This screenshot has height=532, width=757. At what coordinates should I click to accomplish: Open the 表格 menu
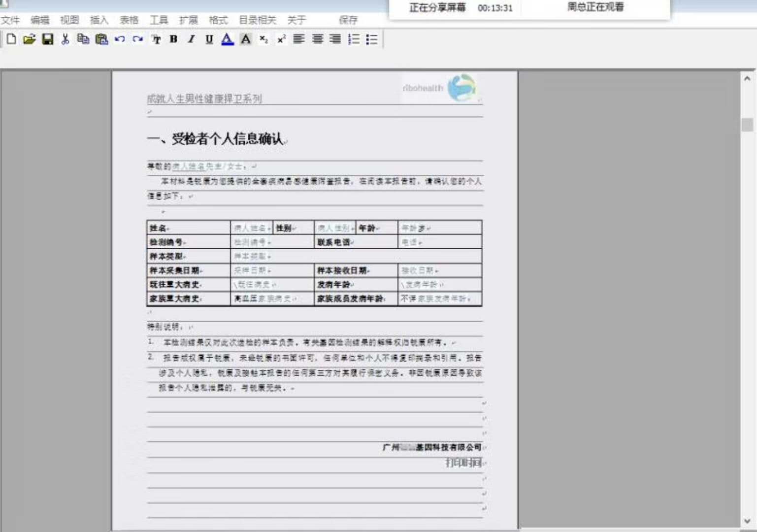point(129,20)
